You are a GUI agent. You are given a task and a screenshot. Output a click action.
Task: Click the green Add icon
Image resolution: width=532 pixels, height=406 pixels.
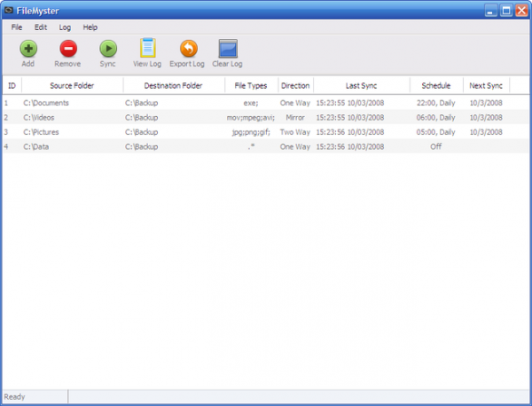click(28, 49)
